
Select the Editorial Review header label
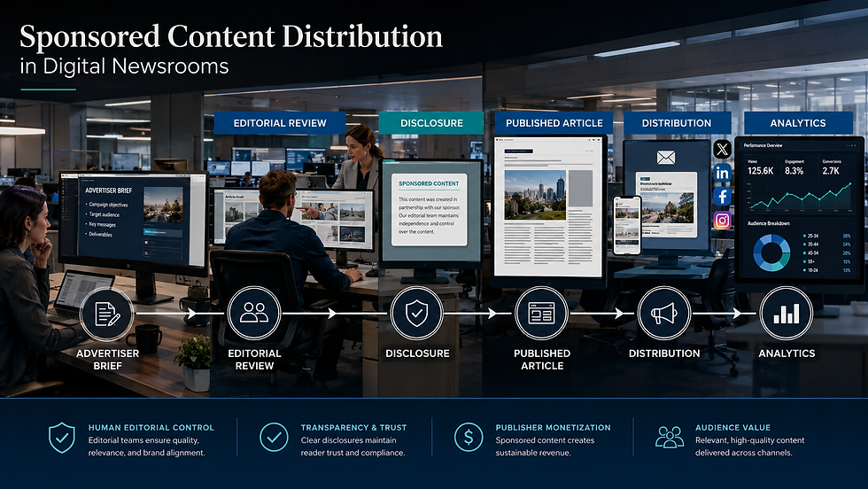(280, 123)
